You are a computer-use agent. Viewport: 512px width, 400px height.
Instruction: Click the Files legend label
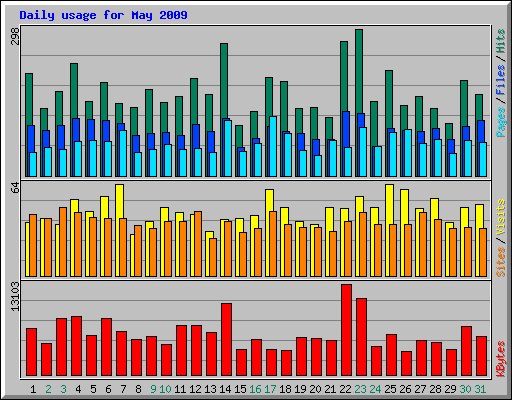(501, 80)
